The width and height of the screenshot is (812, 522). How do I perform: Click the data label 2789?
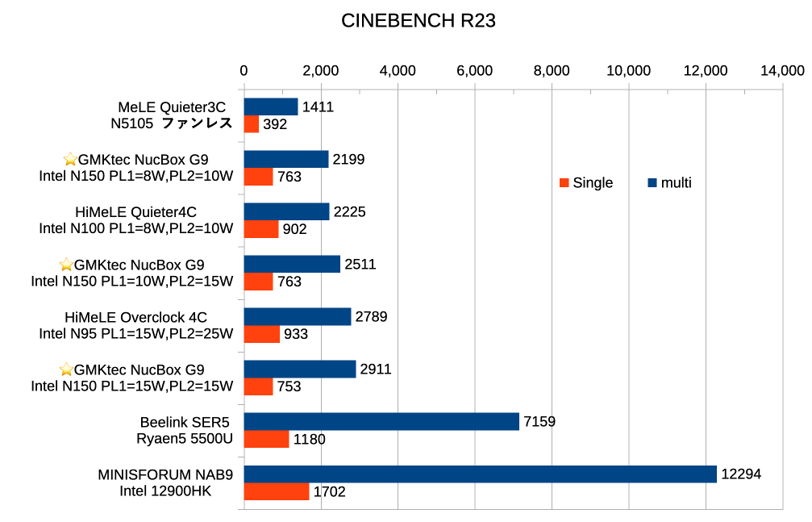point(371,317)
